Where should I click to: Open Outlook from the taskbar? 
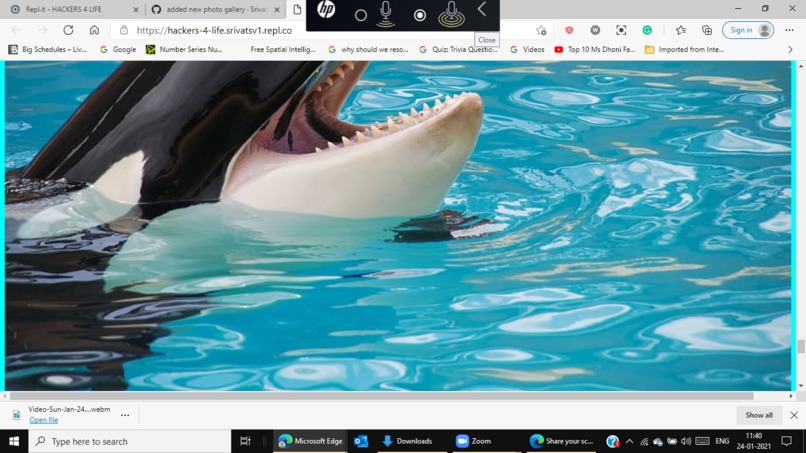tap(361, 441)
